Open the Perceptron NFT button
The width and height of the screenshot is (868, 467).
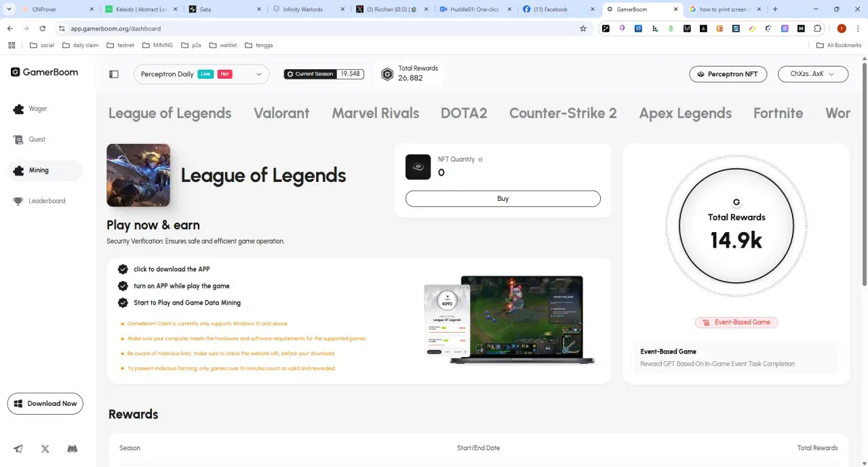[x=728, y=74]
